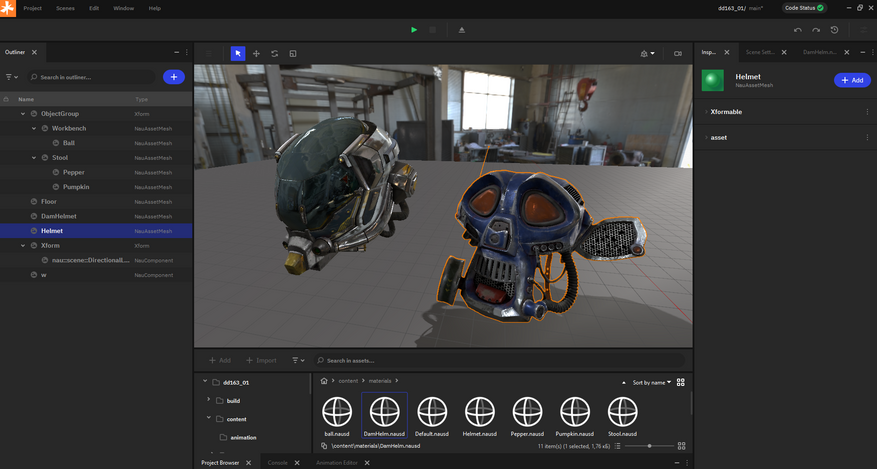The width and height of the screenshot is (877, 469).
Task: Expand the Xformable section in Inspector
Action: tap(706, 112)
